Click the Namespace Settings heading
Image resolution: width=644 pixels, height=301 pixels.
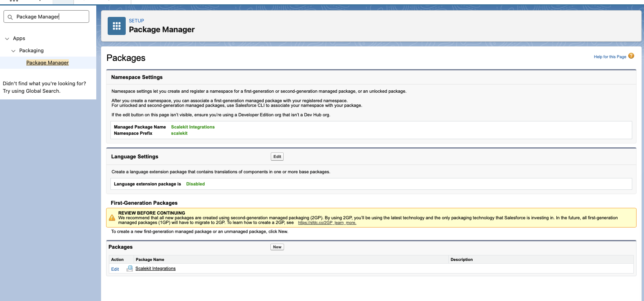tap(137, 77)
